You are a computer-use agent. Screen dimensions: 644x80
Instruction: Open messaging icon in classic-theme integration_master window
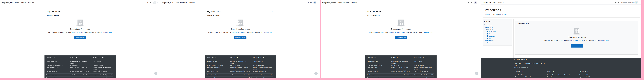click(x=619, y=2)
